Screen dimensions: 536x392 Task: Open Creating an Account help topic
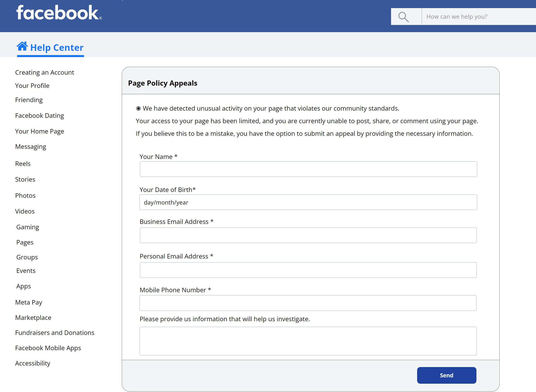point(44,72)
